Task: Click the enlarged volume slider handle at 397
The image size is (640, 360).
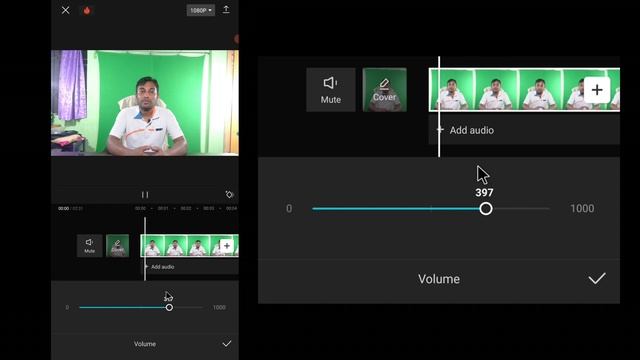Action: click(x=486, y=209)
